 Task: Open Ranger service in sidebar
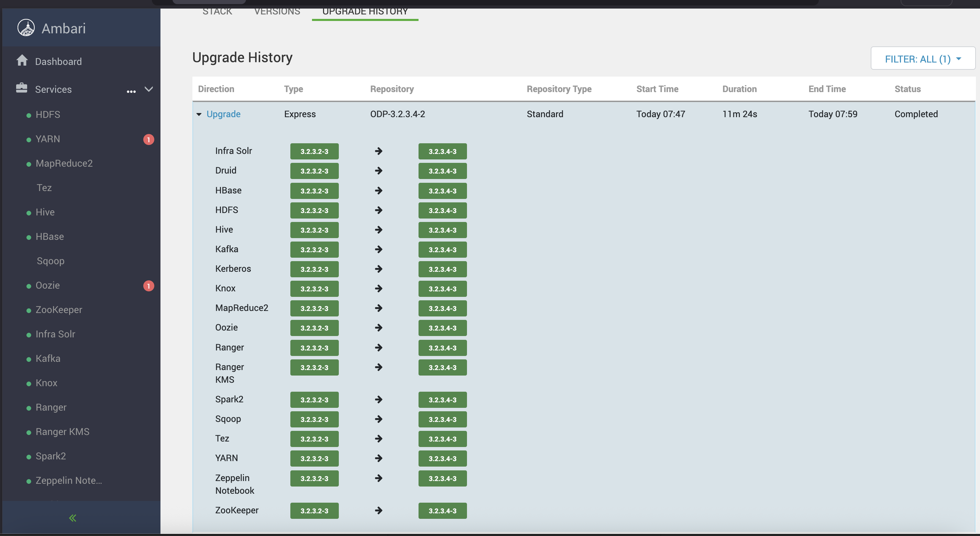coord(51,407)
